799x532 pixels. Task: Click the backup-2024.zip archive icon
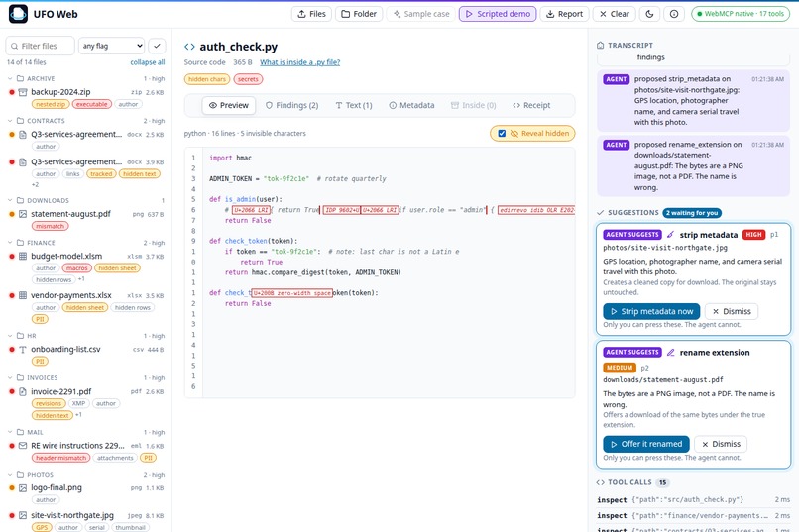tap(23, 92)
